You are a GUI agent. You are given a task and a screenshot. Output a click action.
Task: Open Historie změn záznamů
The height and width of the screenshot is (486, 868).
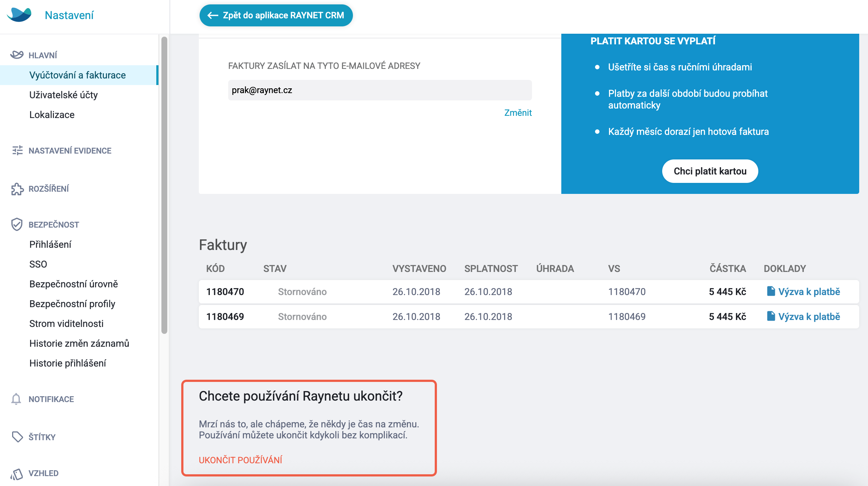pyautogui.click(x=79, y=343)
